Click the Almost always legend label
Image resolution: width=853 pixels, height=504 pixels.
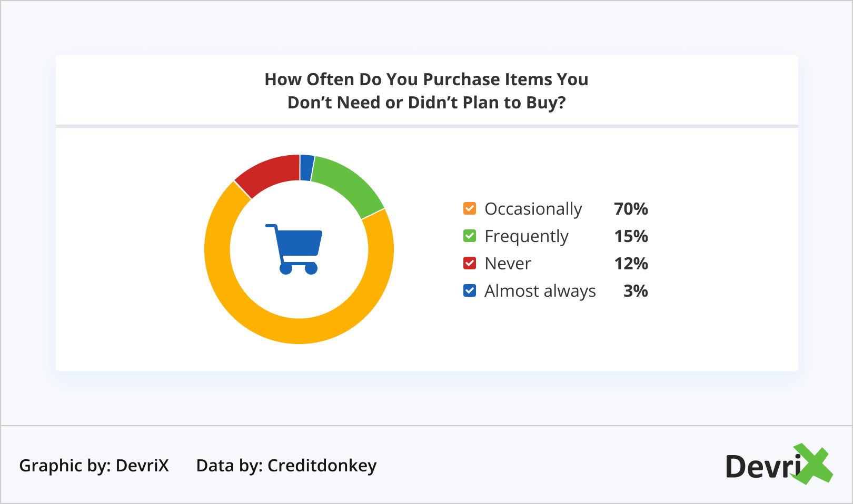[x=540, y=291]
